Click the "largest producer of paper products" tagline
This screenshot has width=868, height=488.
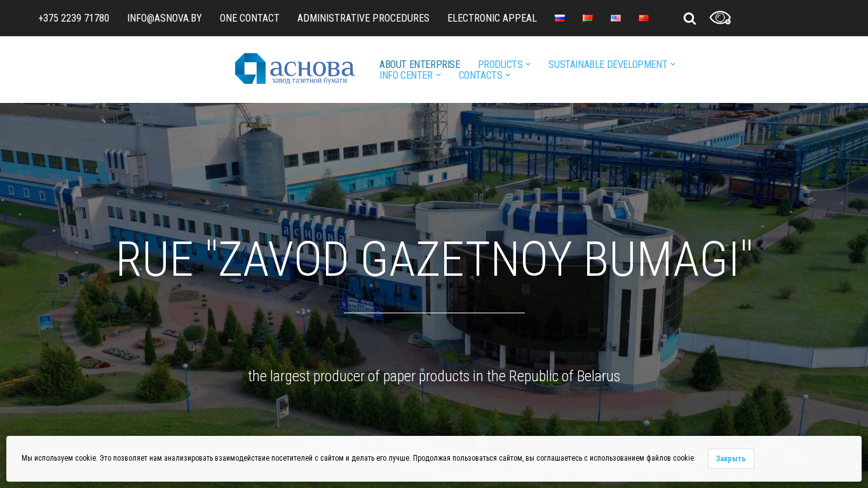pyautogui.click(x=434, y=376)
